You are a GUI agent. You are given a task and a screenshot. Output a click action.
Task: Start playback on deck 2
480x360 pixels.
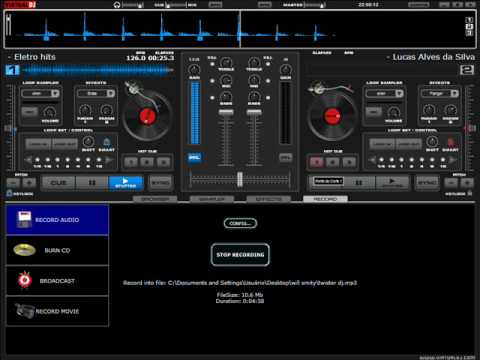[x=392, y=183]
